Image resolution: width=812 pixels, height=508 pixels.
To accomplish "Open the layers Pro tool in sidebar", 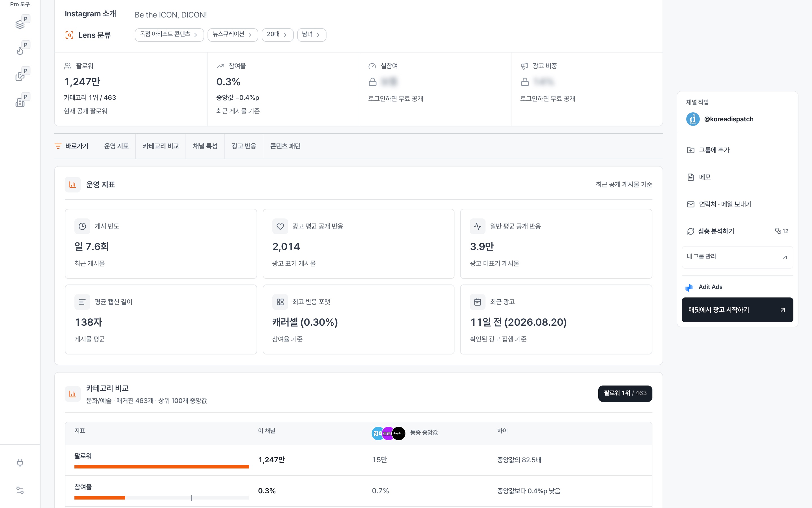I will point(20,25).
